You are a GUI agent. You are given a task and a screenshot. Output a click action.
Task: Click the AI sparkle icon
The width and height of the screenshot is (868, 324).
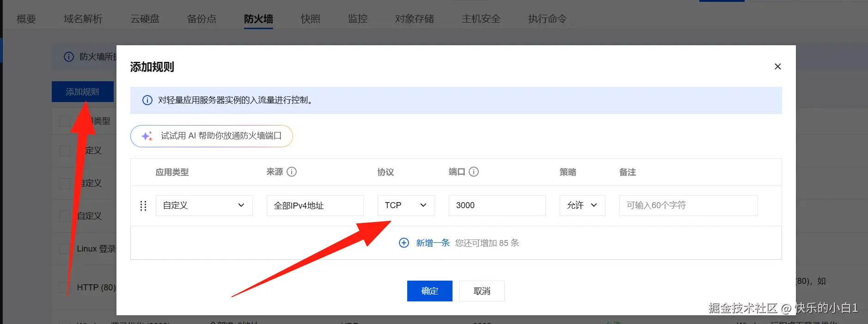(x=147, y=136)
